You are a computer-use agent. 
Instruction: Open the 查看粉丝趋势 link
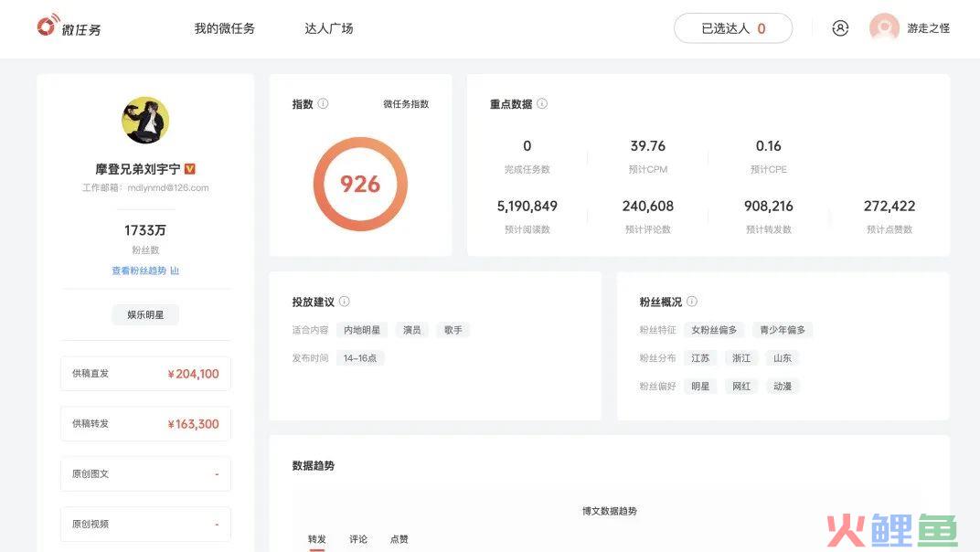[145, 271]
